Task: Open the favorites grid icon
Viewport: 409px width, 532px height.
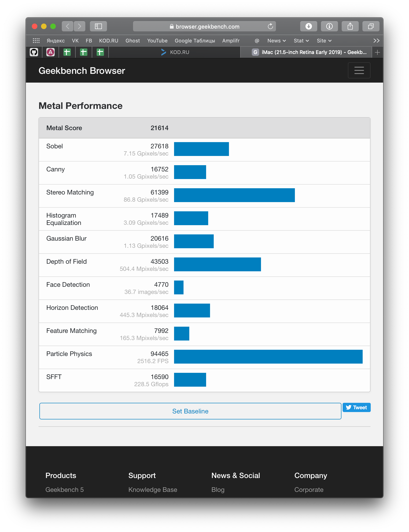Action: tap(36, 41)
